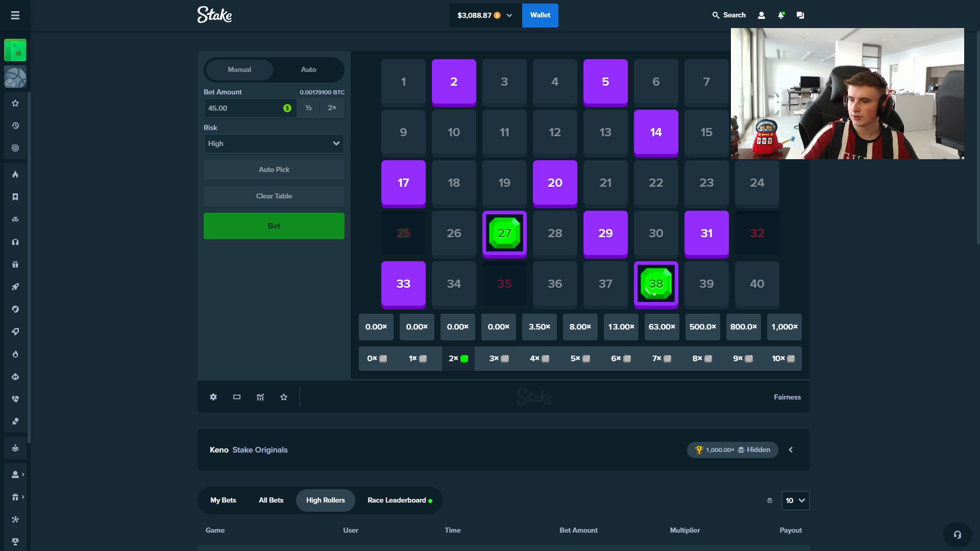Open Favourites star icon in sidebar
The width and height of the screenshot is (980, 551).
[15, 103]
